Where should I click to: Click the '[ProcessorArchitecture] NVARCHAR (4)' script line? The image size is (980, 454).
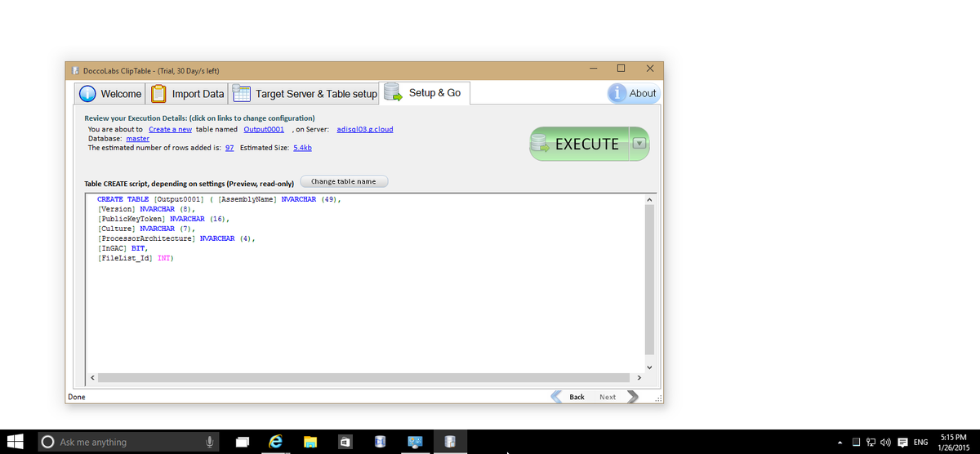pyautogui.click(x=176, y=238)
